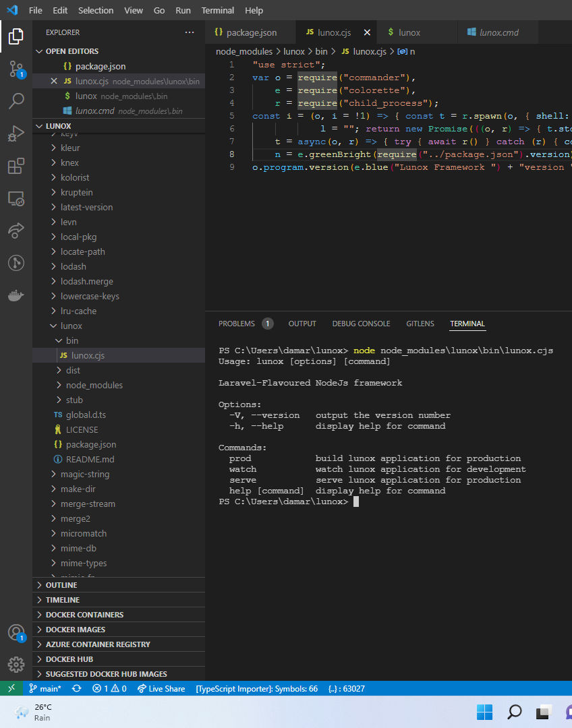572x728 pixels.
Task: Collapse the bin folder
Action: 119,341
